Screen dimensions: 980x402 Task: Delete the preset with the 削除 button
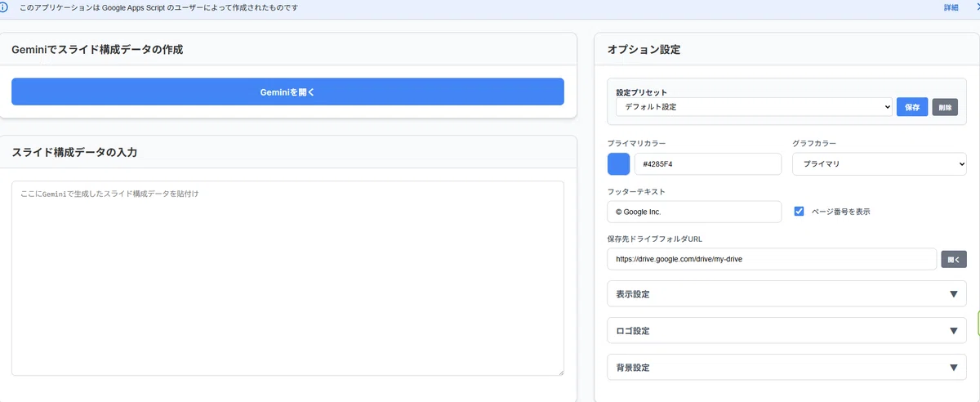point(945,107)
